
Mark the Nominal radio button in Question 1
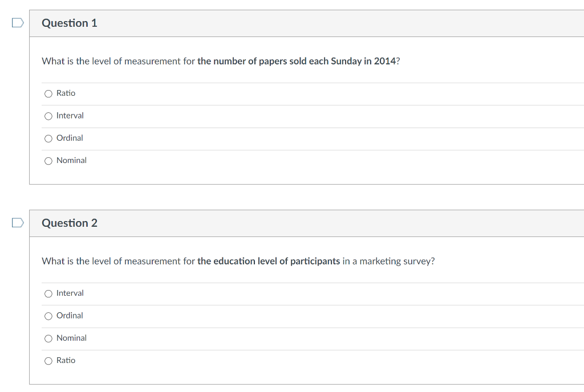pyautogui.click(x=48, y=161)
